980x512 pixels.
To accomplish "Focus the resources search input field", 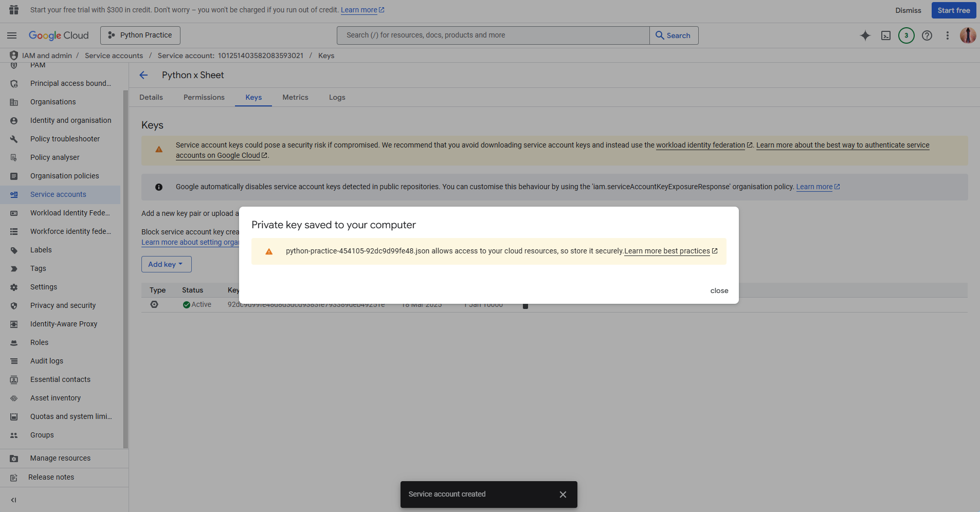I will click(x=493, y=35).
